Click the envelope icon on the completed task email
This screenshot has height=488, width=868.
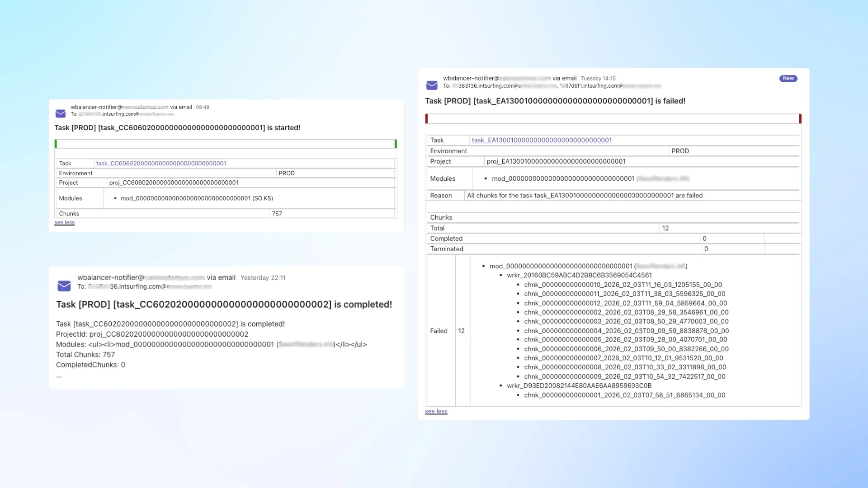point(64,286)
